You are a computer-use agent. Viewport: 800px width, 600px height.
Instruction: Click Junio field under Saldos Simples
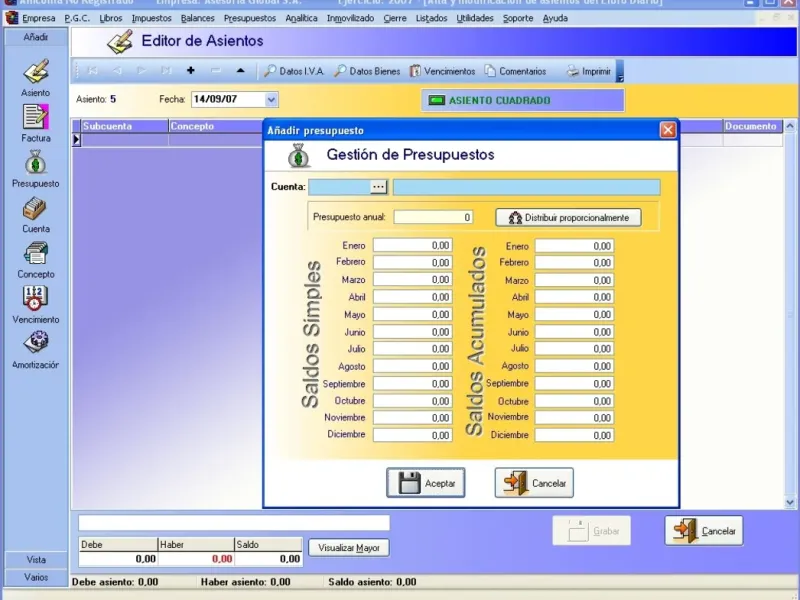412,332
